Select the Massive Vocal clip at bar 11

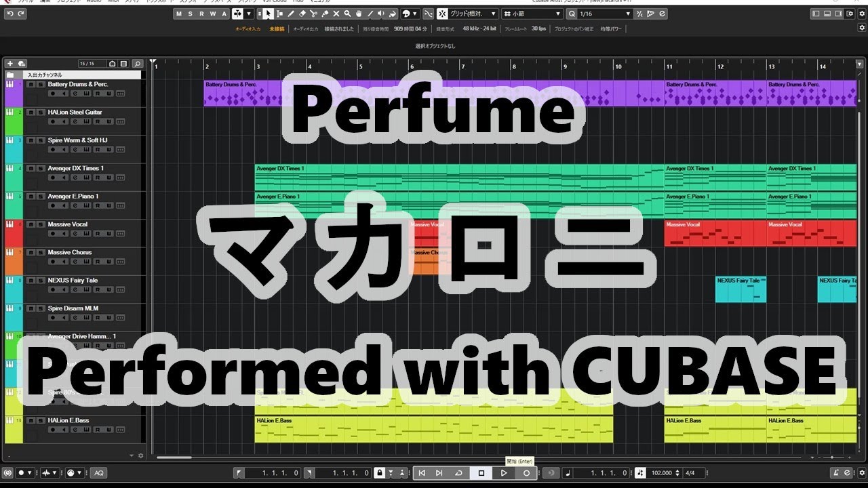[x=715, y=233]
